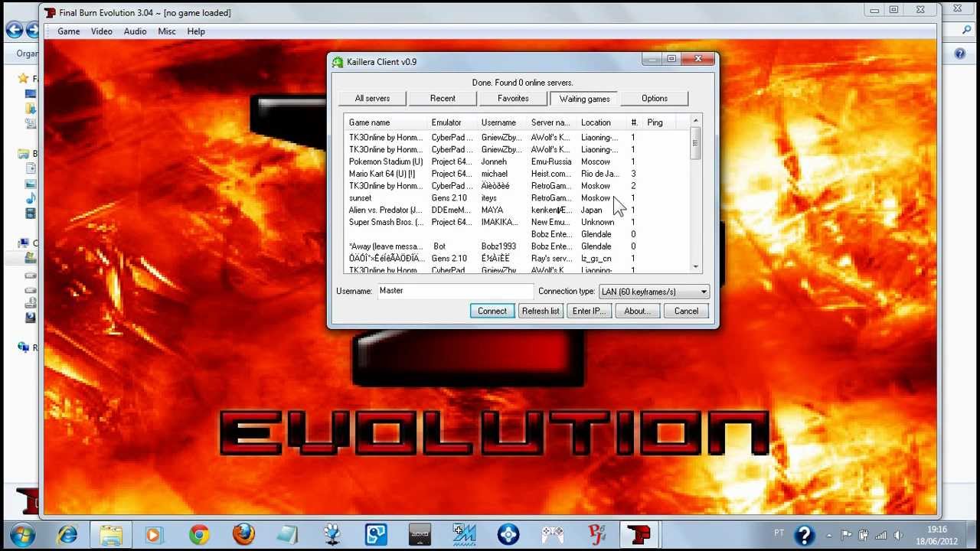Click the Connect button
The image size is (980, 551).
coord(492,311)
